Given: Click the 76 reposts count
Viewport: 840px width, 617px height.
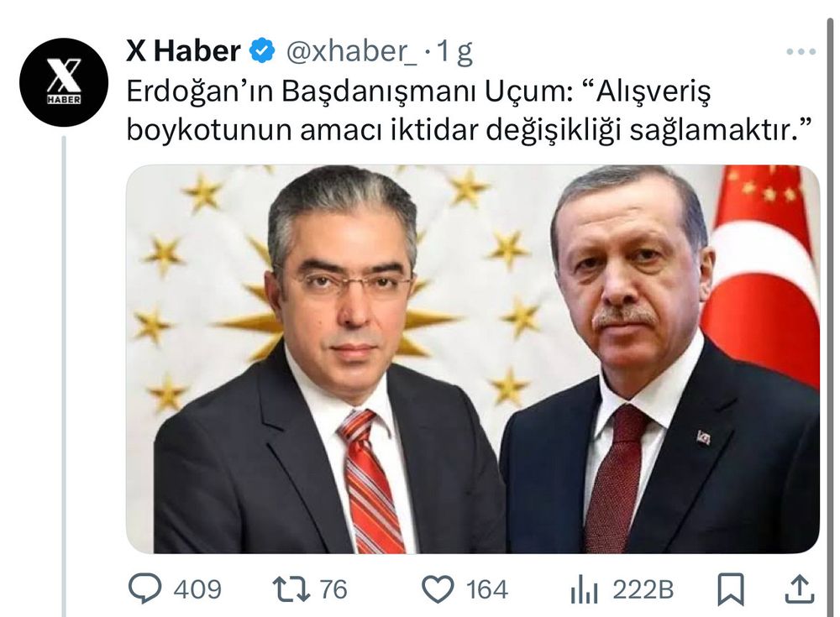Looking at the screenshot, I should 333,589.
